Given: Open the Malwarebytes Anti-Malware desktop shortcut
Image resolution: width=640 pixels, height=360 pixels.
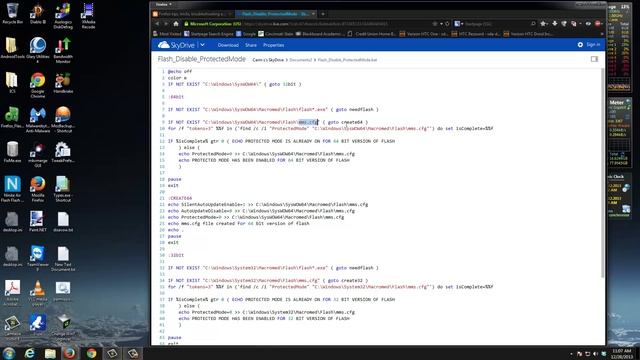Looking at the screenshot, I should click(x=38, y=120).
